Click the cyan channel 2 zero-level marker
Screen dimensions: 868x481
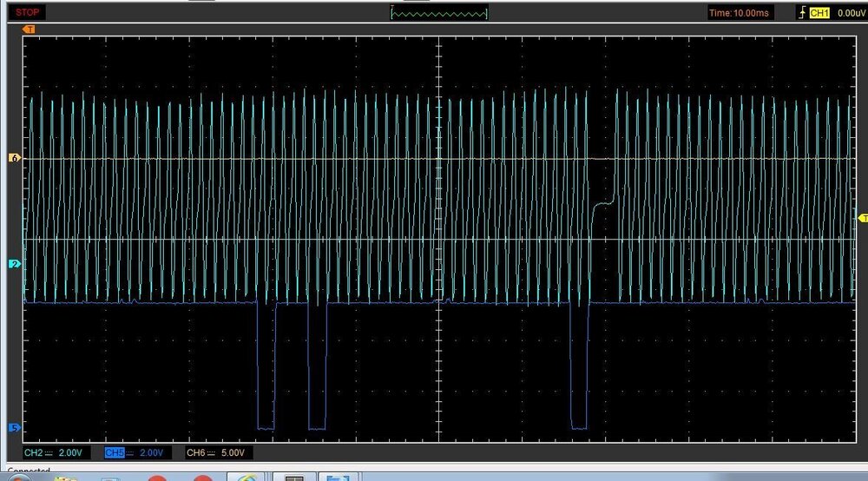[x=13, y=263]
